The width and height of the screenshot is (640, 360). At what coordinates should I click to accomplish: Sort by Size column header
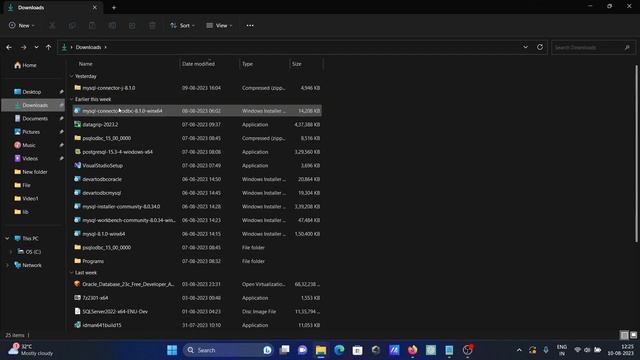click(x=306, y=64)
